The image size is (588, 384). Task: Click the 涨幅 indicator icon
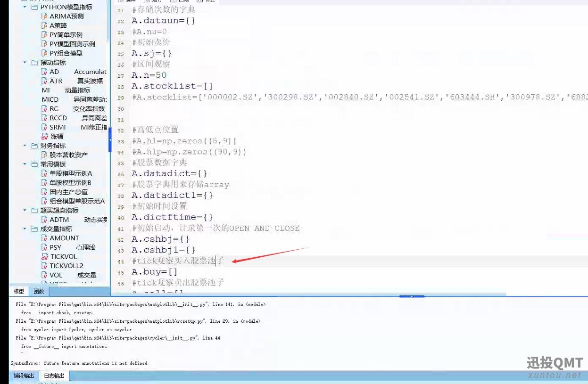(x=45, y=137)
